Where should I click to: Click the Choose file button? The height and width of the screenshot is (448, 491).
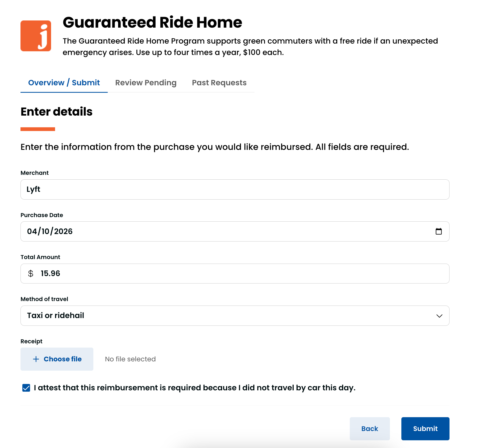(57, 359)
